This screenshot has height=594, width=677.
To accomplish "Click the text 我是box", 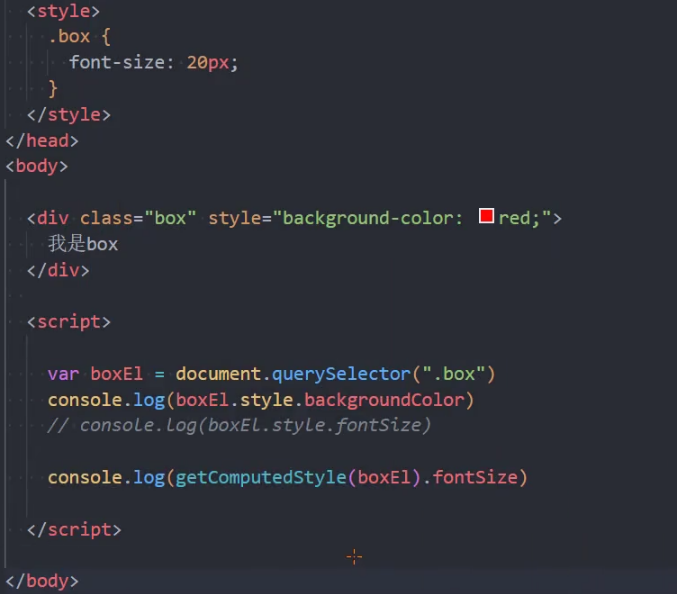I will 83,244.
